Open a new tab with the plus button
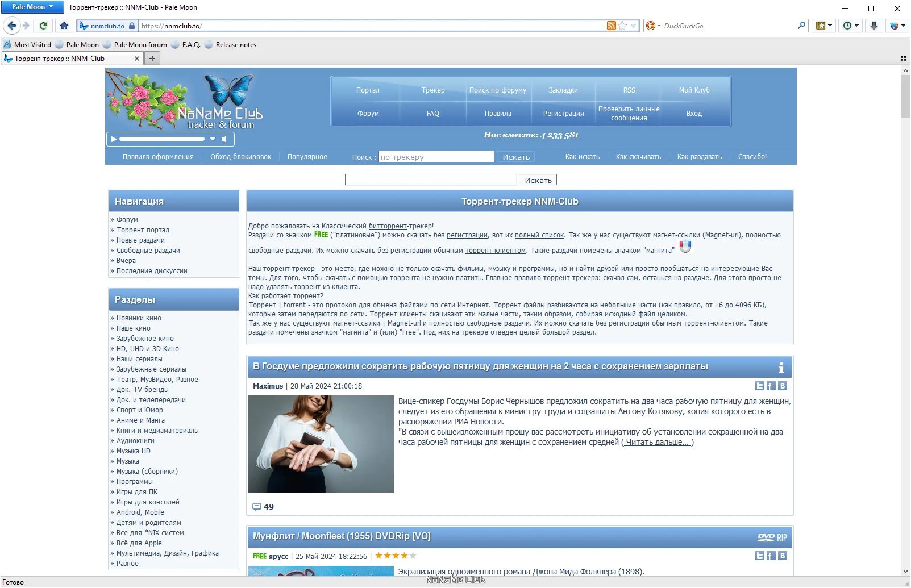Viewport: 911px width, 588px height. tap(152, 58)
